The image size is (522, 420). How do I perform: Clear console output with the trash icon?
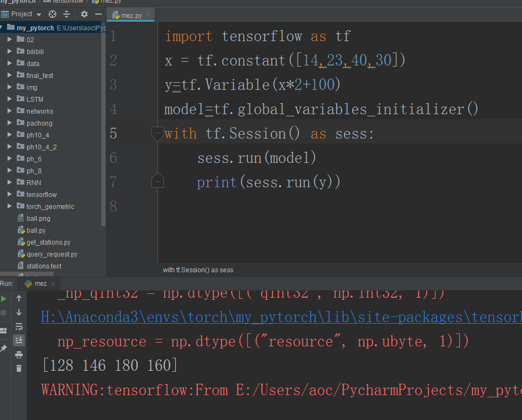(19, 368)
